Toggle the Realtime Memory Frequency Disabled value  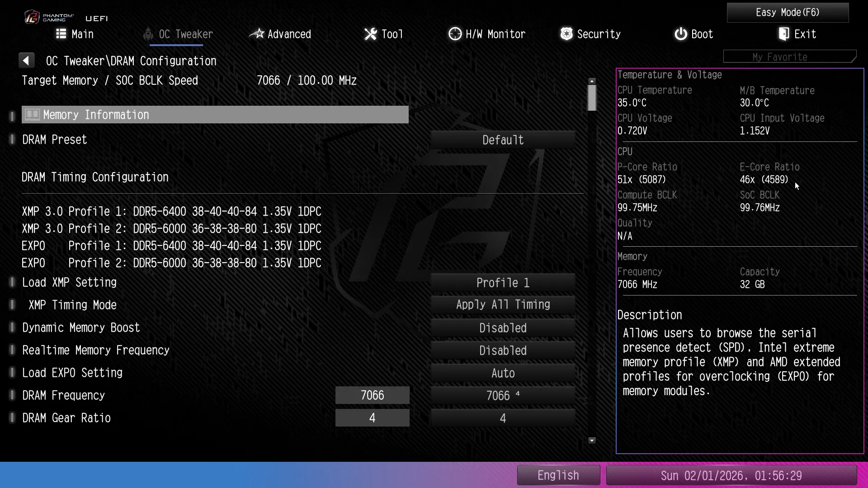[x=503, y=351]
